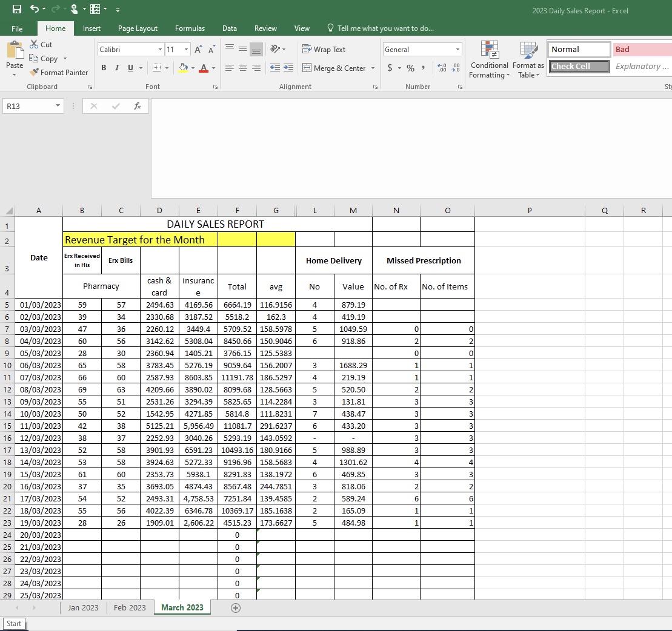Open the Feb 2023 sheet tab
The image size is (672, 631).
pos(130,608)
